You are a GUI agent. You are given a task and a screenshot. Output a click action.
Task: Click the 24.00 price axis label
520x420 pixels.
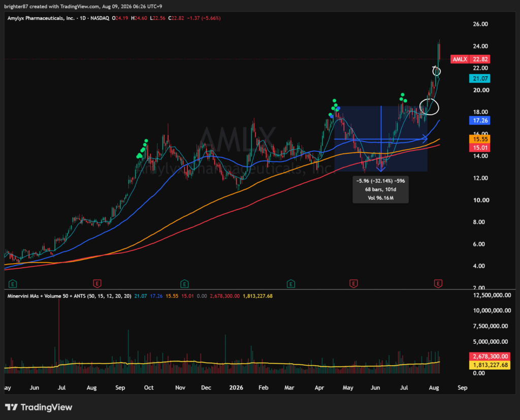coord(480,46)
